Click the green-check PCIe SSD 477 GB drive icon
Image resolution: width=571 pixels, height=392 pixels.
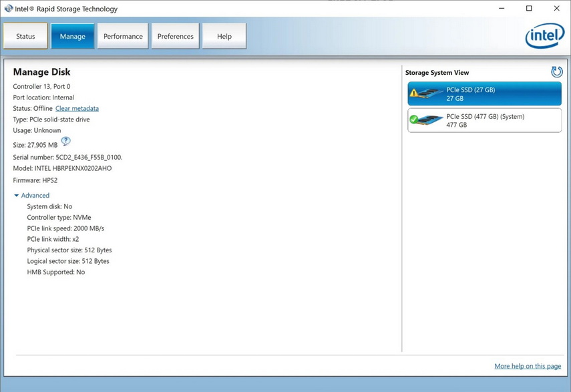coord(425,120)
